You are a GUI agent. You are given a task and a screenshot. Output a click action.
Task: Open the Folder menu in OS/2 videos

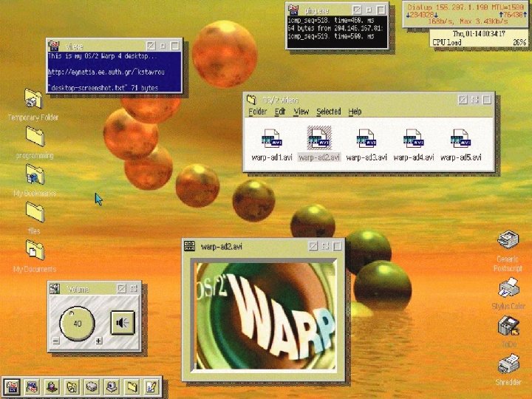click(258, 112)
